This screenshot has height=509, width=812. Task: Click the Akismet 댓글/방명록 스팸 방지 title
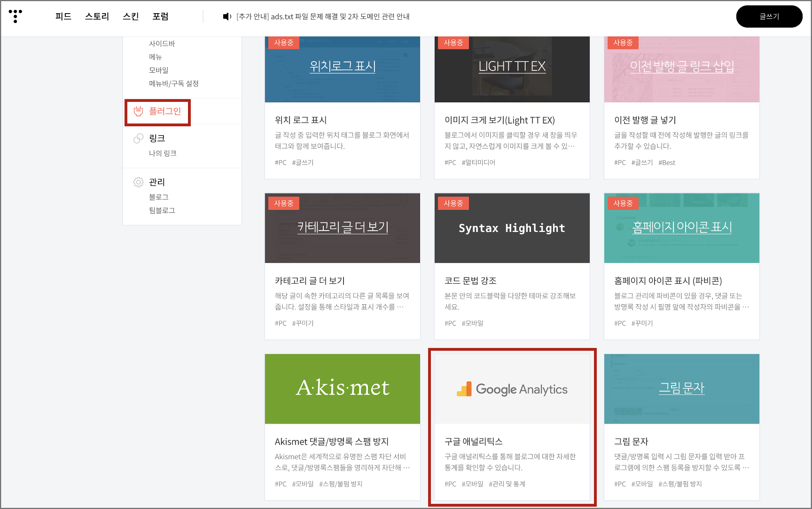[x=332, y=441]
